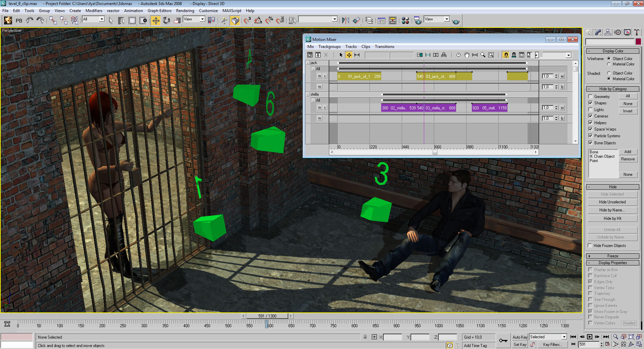Select the Select and Rotate tool
Screen dimensions: 644x349
click(x=166, y=21)
